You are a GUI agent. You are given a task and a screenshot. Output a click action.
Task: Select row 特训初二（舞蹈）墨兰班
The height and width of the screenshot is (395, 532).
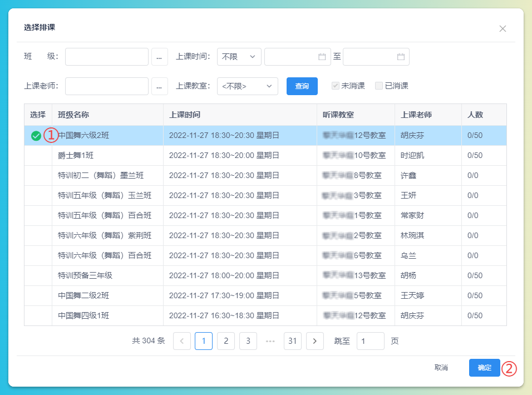tap(265, 176)
